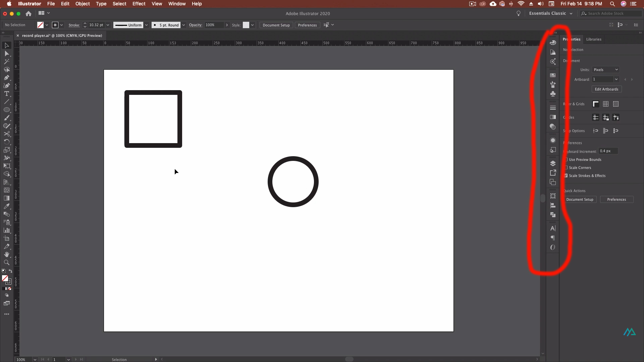This screenshot has height=362, width=644.
Task: Open the Effect menu
Action: click(x=139, y=4)
